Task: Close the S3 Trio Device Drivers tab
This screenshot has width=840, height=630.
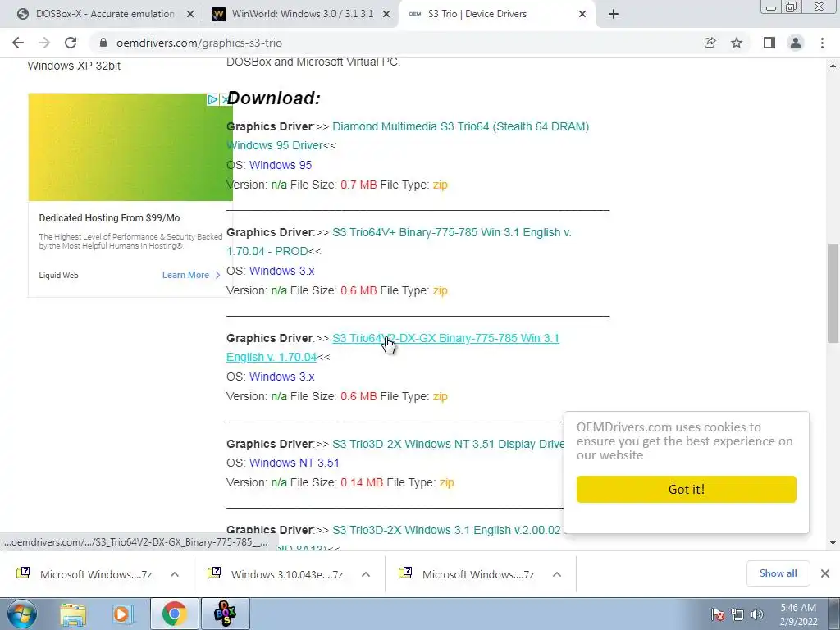Action: coord(582,14)
